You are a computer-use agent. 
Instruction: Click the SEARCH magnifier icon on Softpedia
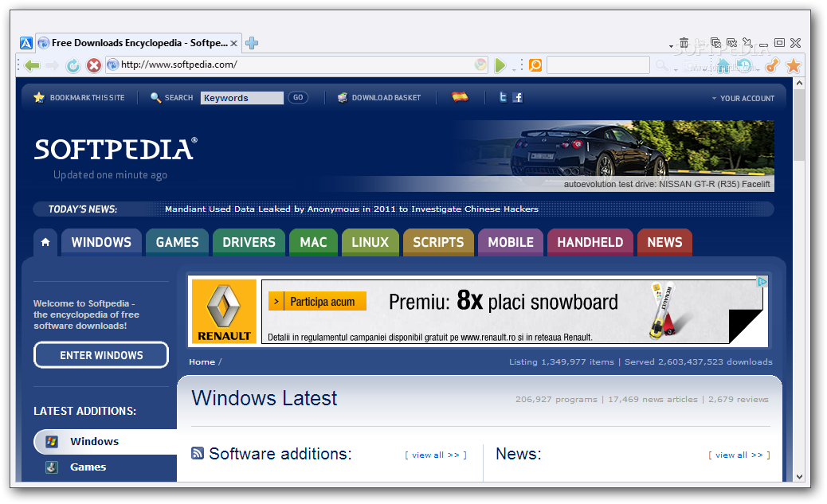click(x=155, y=97)
